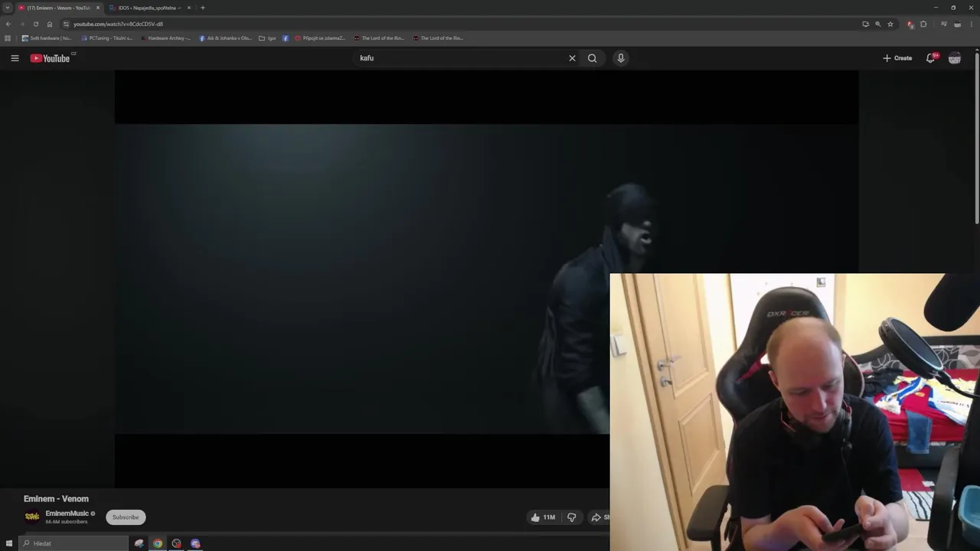Dislike the video with thumbs down
980x551 pixels.
[x=571, y=517]
